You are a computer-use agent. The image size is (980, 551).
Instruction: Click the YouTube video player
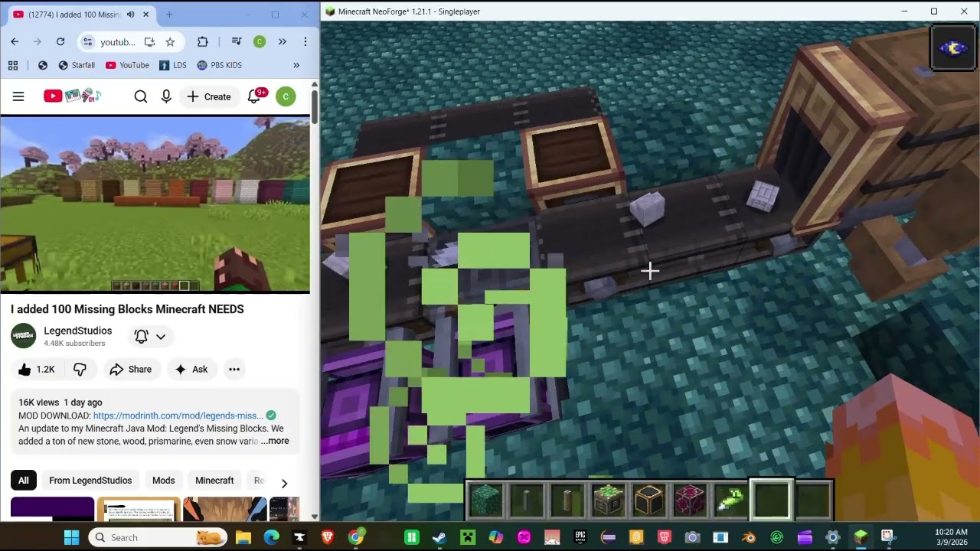coord(155,204)
